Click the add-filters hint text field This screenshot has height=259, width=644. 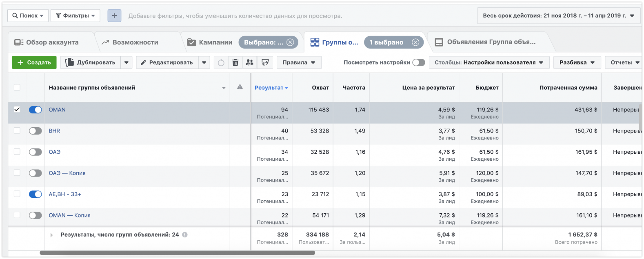pyautogui.click(x=235, y=16)
